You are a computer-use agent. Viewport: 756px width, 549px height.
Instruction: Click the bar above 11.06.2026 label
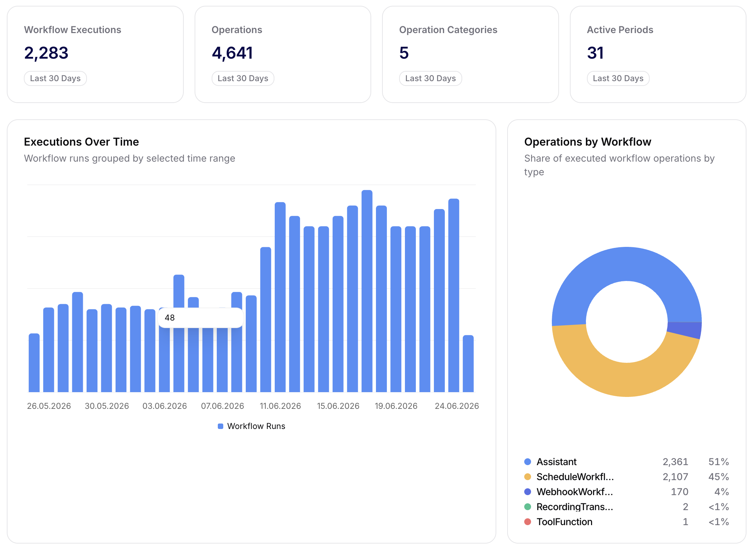tap(280, 297)
